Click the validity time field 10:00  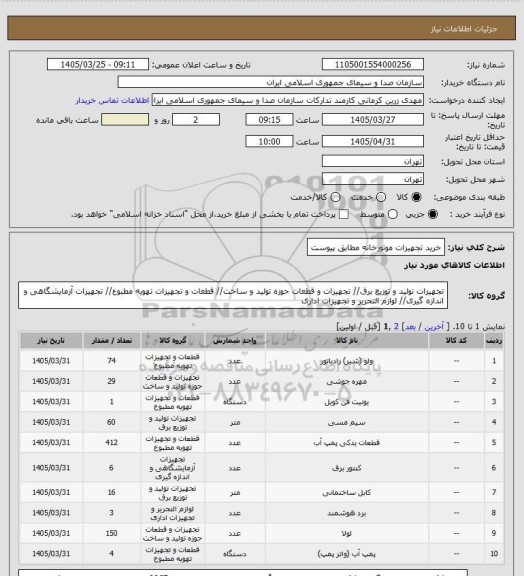(x=269, y=141)
